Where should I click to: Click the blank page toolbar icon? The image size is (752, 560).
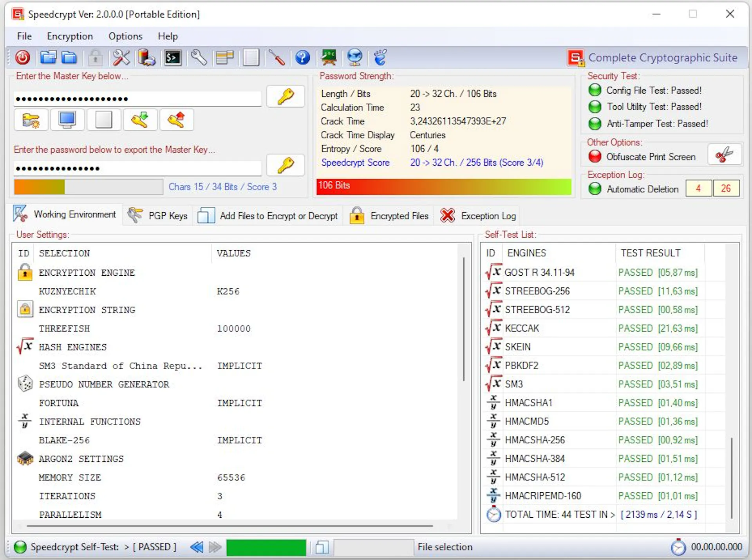(251, 58)
